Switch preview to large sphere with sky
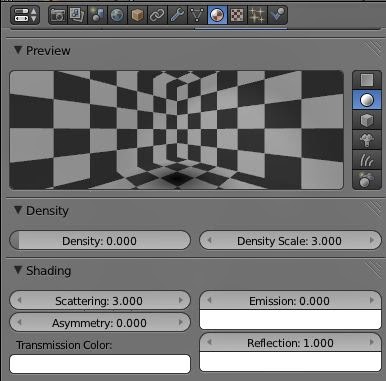The width and height of the screenshot is (386, 381). pos(367,180)
